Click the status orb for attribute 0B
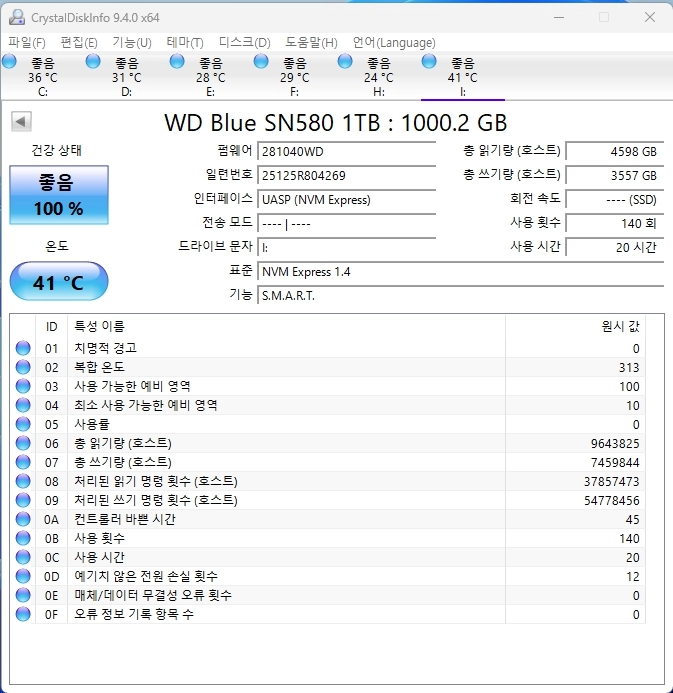 [23, 538]
